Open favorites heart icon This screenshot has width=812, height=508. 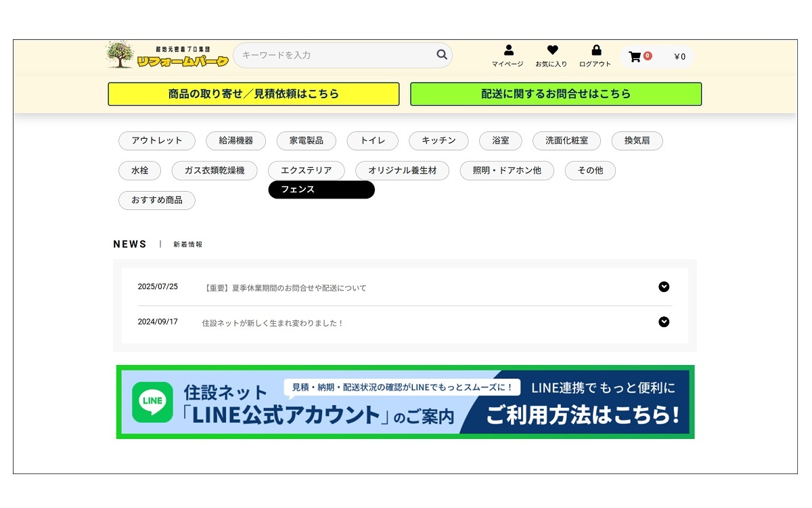[552, 50]
